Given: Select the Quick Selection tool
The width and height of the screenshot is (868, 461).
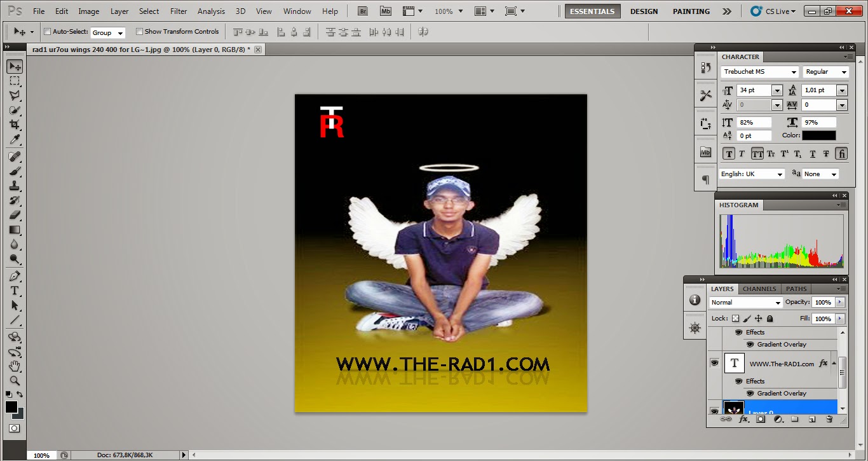Looking at the screenshot, I should click(x=14, y=110).
